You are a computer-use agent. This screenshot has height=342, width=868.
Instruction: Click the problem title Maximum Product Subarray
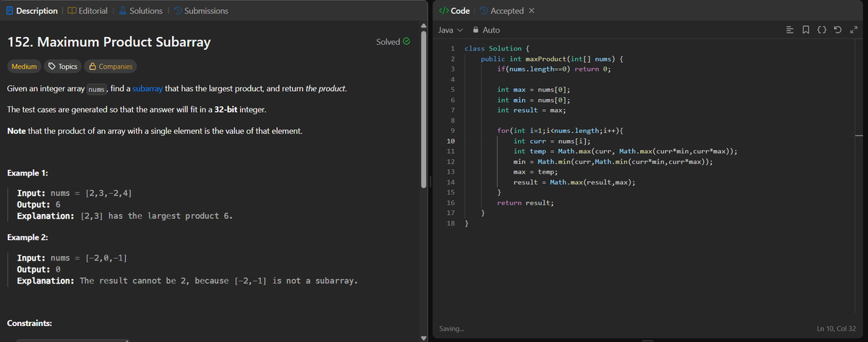109,42
